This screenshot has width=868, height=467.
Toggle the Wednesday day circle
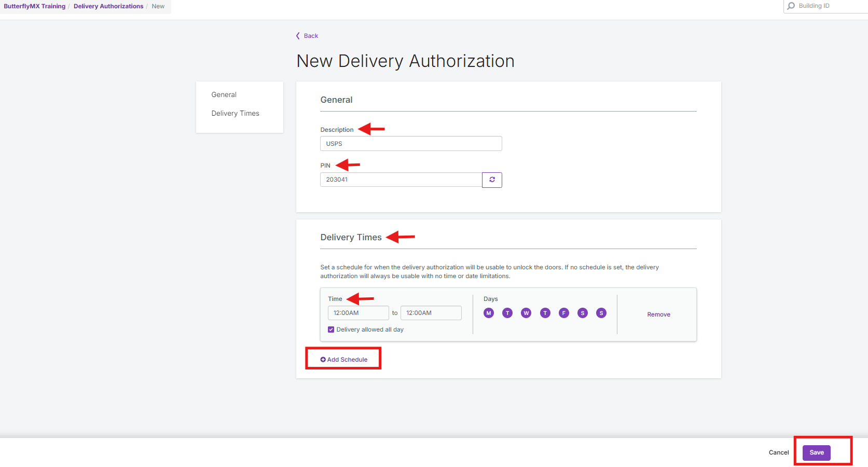coord(526,313)
